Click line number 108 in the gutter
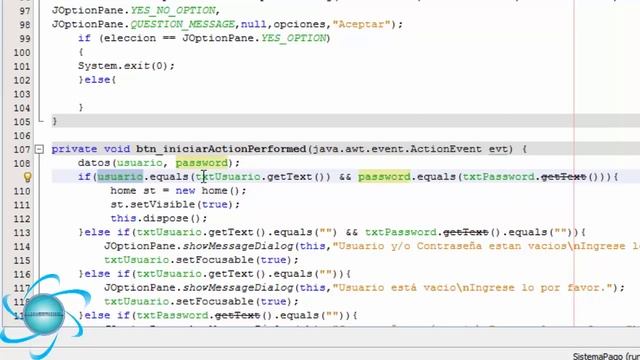 click(22, 163)
